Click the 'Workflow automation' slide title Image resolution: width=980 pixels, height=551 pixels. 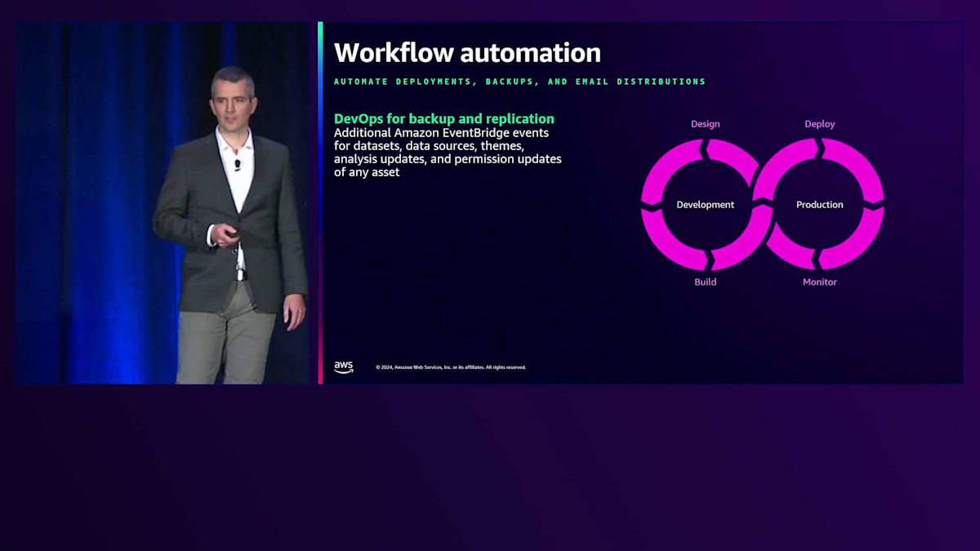(x=467, y=53)
